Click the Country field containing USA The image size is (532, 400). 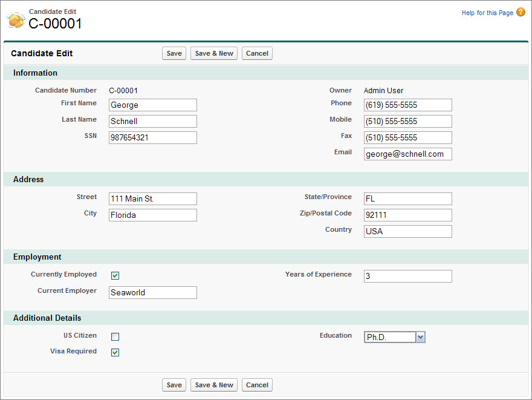pos(408,231)
